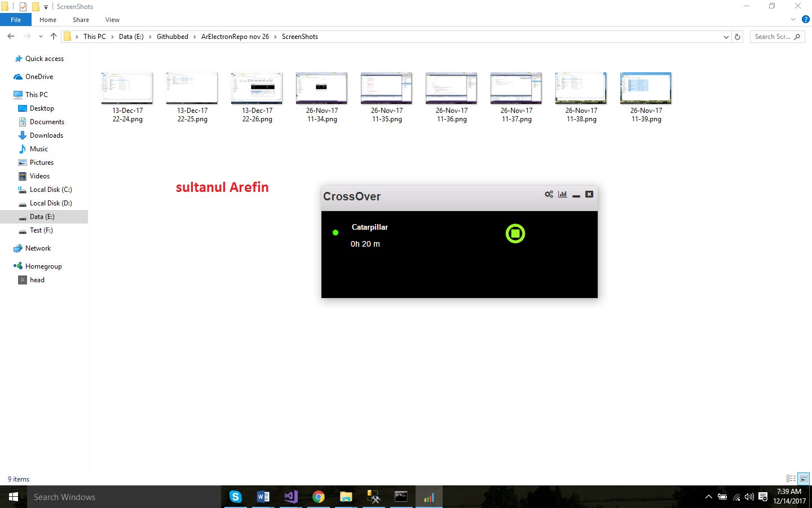Expand the address bar history dropdown
The height and width of the screenshot is (508, 812).
pos(726,37)
